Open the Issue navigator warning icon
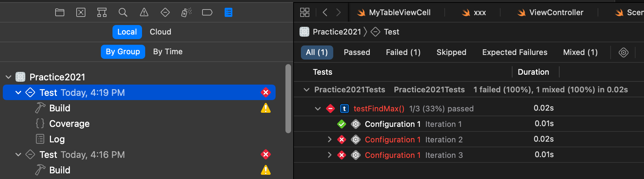Image resolution: width=644 pixels, height=179 pixels. pyautogui.click(x=144, y=13)
